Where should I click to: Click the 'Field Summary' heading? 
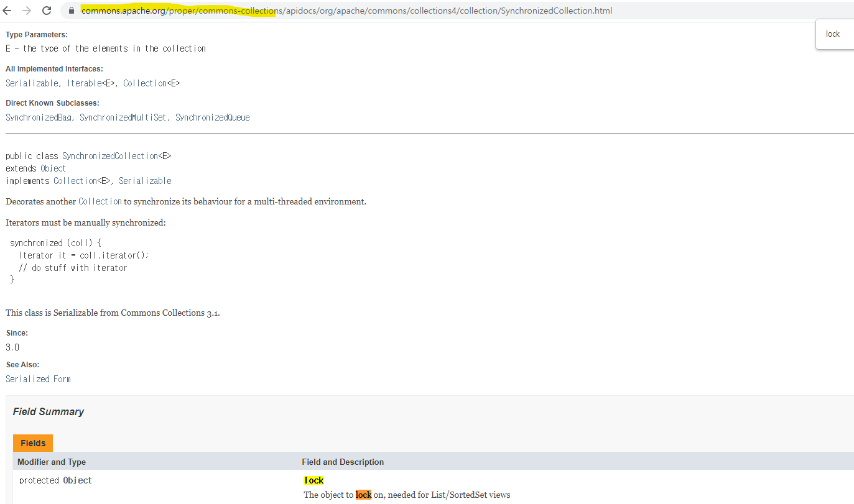point(49,411)
